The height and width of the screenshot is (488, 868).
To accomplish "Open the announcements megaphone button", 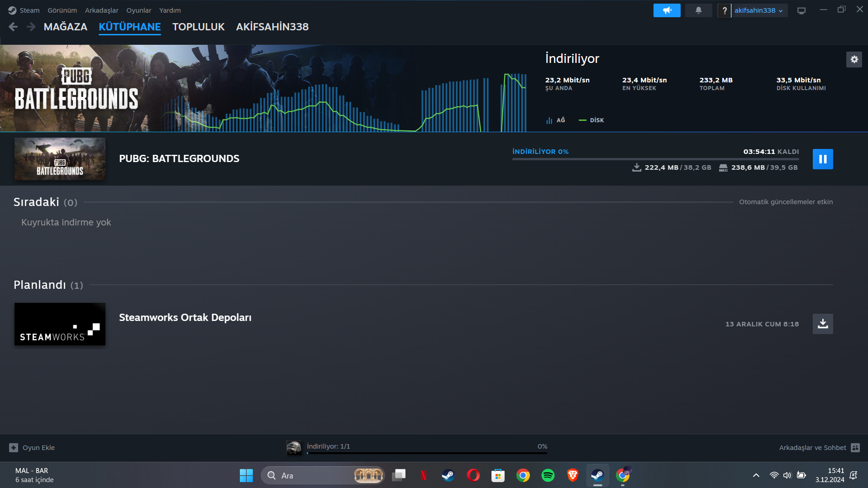I will tap(667, 10).
